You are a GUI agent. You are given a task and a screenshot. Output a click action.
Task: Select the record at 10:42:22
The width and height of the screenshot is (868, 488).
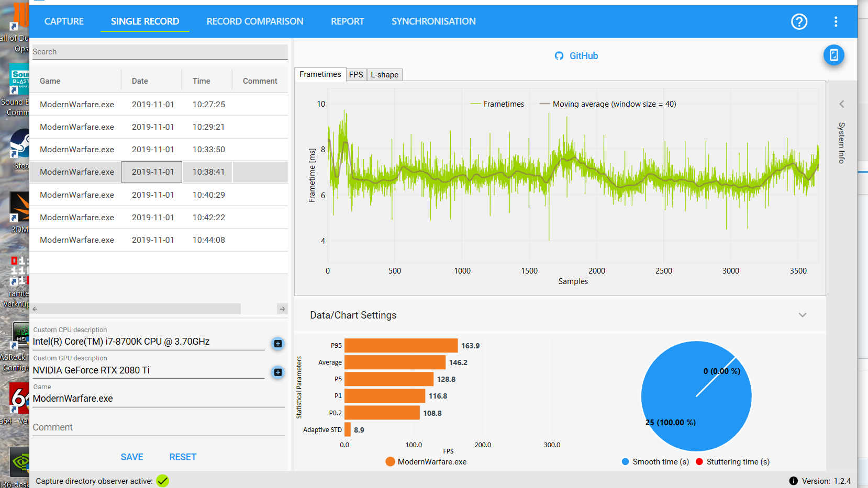point(159,217)
